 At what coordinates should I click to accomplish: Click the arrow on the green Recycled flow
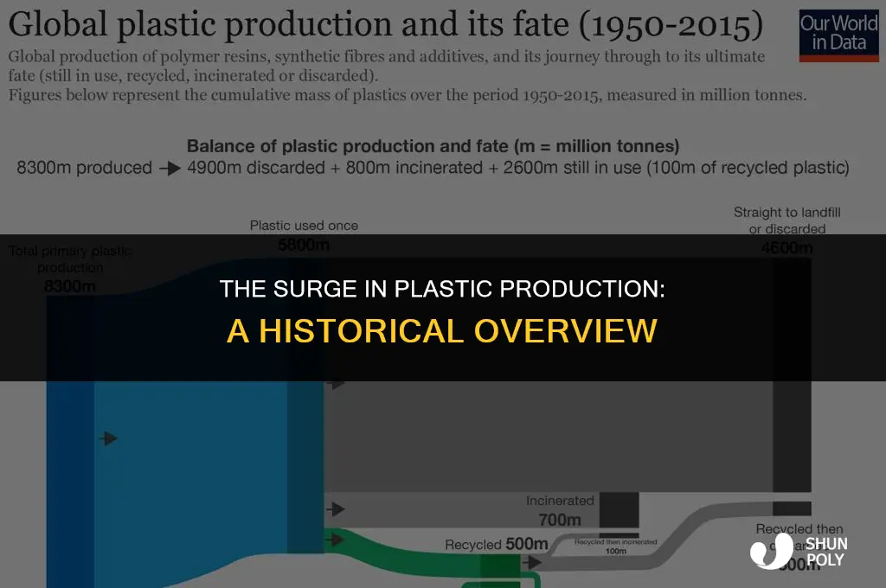pos(335,540)
